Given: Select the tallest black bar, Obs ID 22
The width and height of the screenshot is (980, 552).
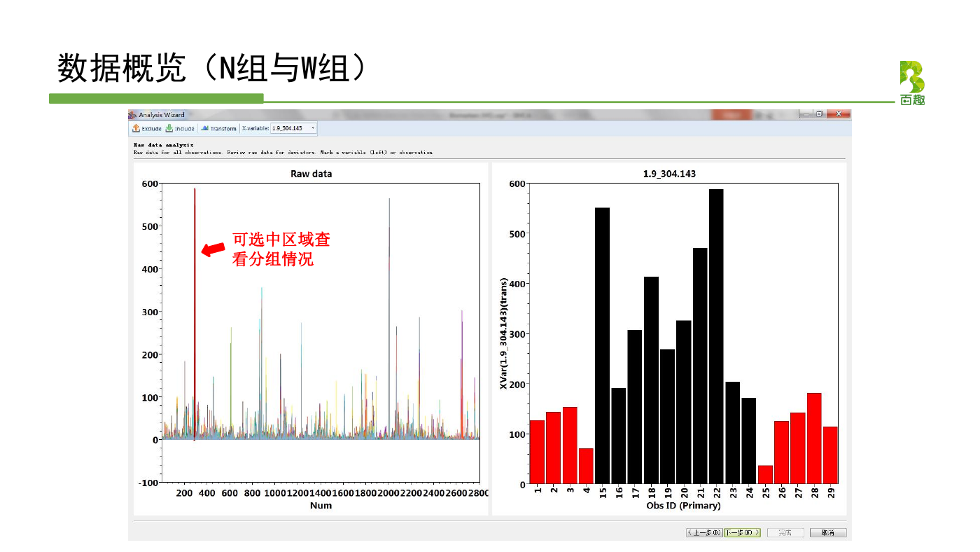Looking at the screenshot, I should (716, 336).
